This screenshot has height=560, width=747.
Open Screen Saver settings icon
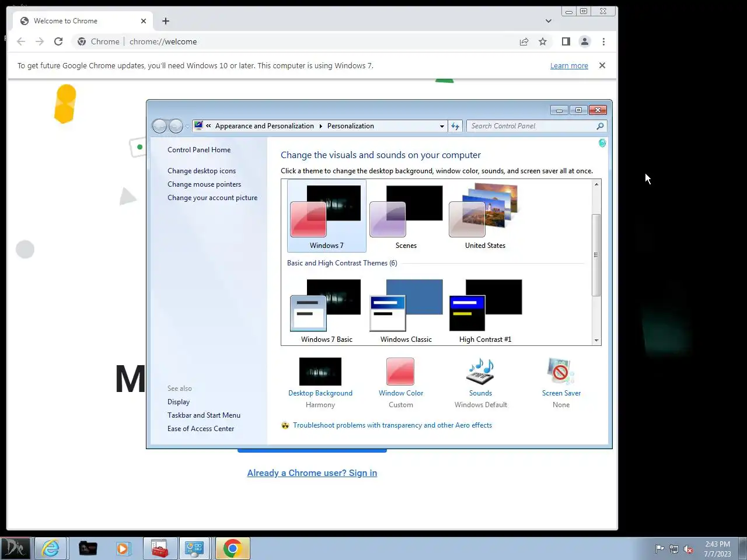click(561, 372)
